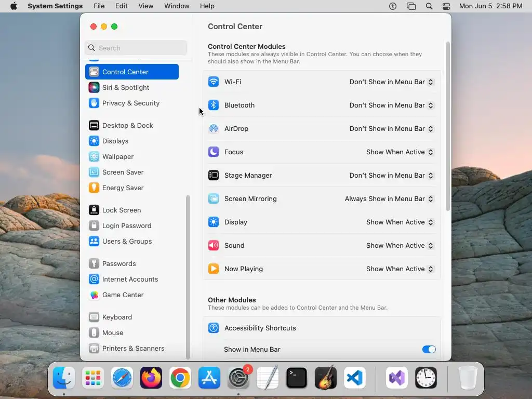Change Screen Mirroring menu bar setting

click(389, 199)
